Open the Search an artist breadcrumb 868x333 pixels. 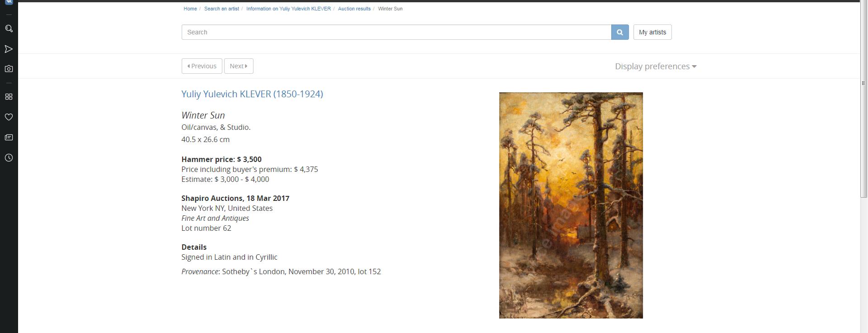(222, 9)
